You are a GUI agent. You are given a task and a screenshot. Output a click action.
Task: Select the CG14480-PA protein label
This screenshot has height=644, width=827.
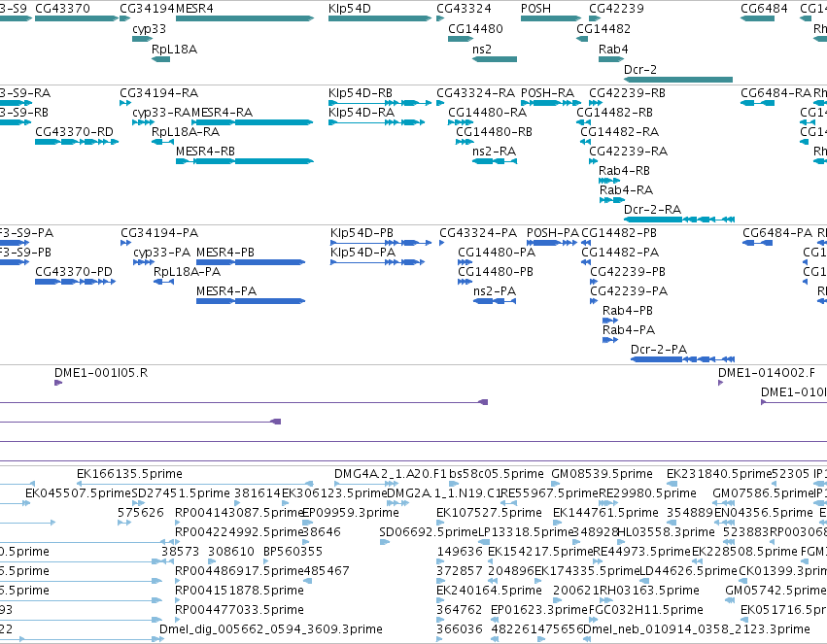[x=497, y=253]
